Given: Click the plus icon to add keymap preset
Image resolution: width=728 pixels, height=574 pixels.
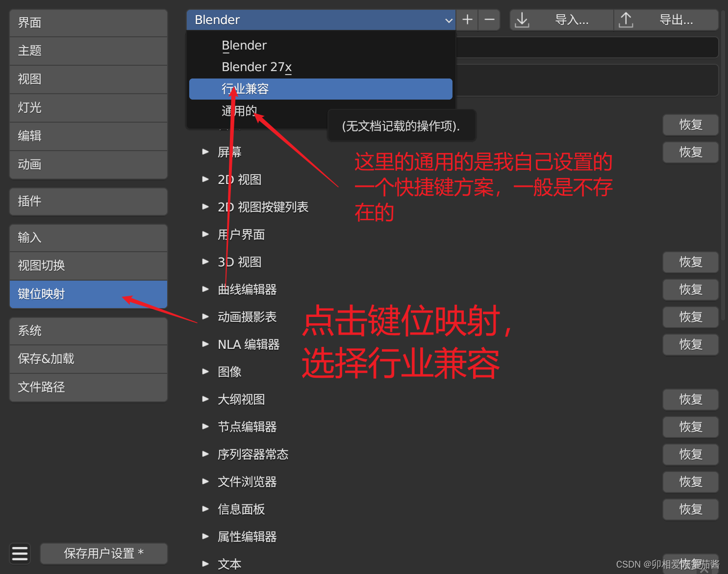Looking at the screenshot, I should click(x=467, y=20).
